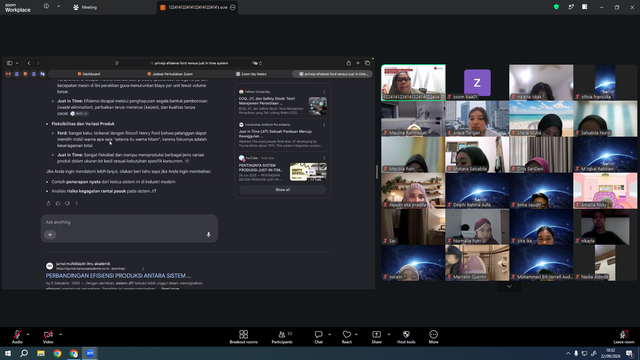Expand more participants with down chevron below gallery
Screen dimensions: 640x360
click(509, 287)
